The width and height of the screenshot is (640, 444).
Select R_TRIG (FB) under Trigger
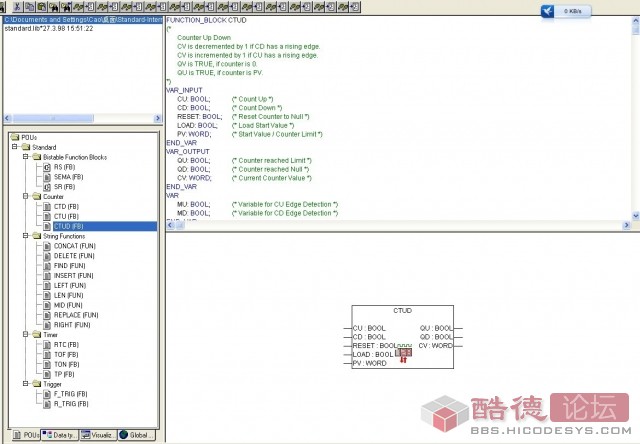(70, 403)
